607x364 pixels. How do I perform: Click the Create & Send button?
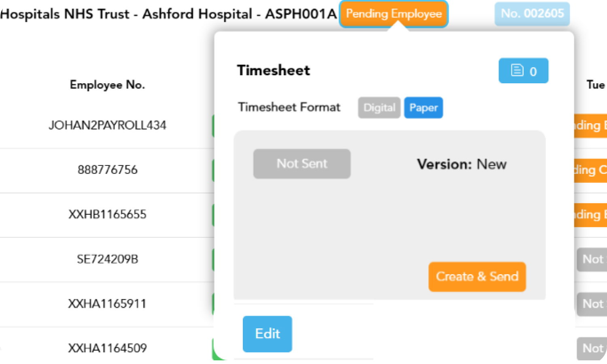[x=477, y=277]
